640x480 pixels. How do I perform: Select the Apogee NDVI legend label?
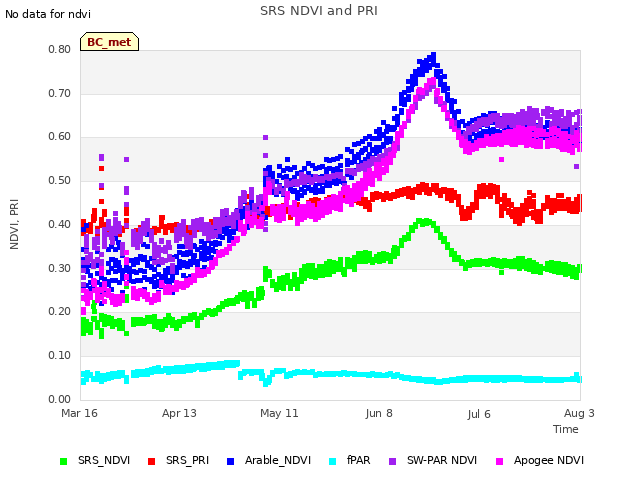click(x=549, y=460)
